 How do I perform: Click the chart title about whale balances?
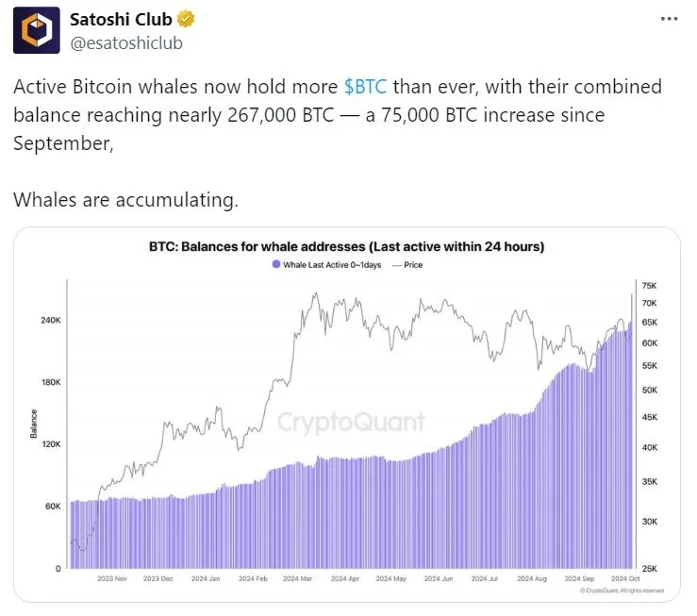346,247
